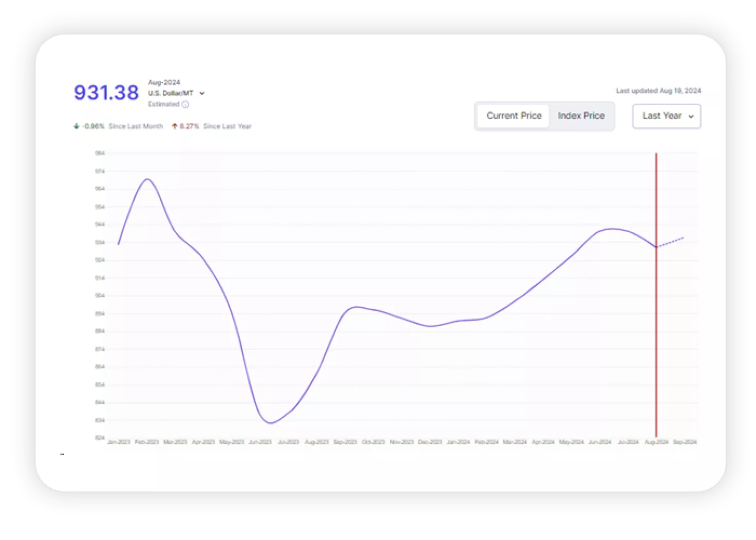The image size is (756, 540).
Task: Open the Last Year range dropdown
Action: pos(666,116)
